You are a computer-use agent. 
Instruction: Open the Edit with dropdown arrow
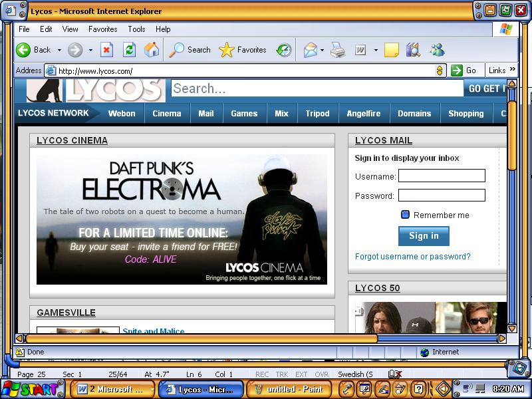[x=376, y=51]
